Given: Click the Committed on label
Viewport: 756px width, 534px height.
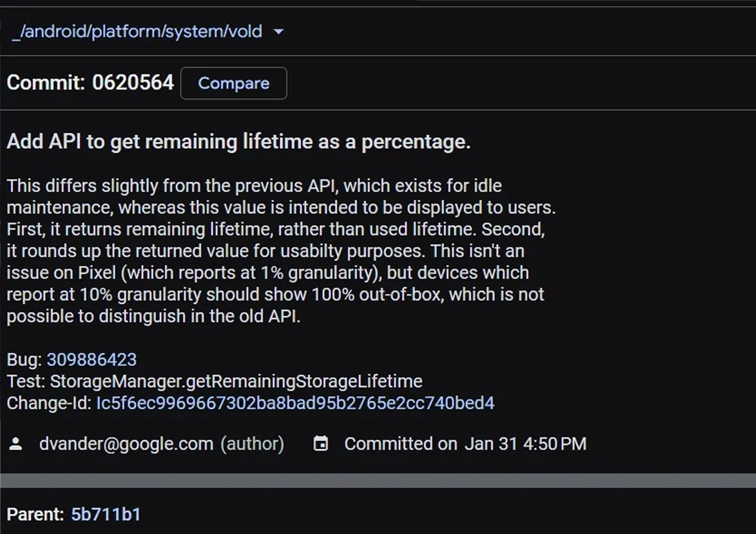Looking at the screenshot, I should coord(401,444).
